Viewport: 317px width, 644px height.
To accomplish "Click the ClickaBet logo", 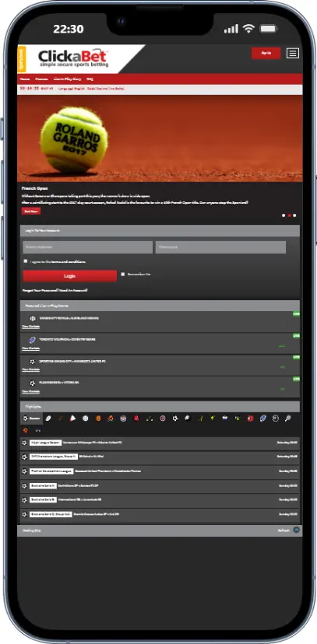I will [x=73, y=58].
